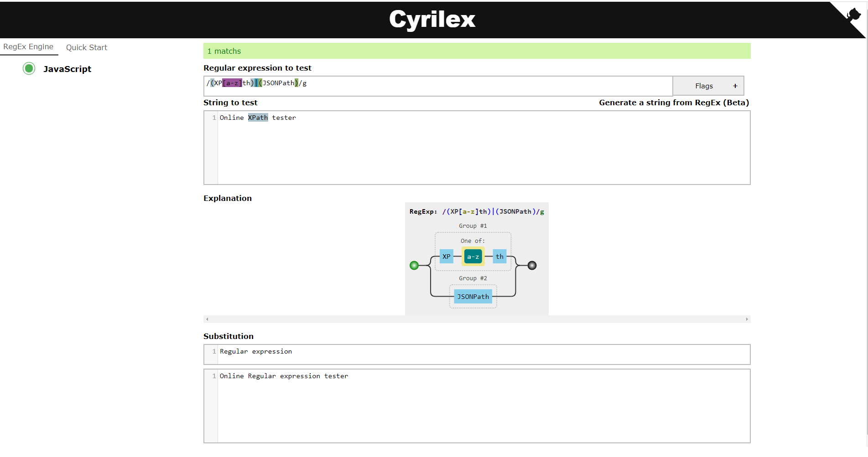Click the Group #1 label

[473, 226]
